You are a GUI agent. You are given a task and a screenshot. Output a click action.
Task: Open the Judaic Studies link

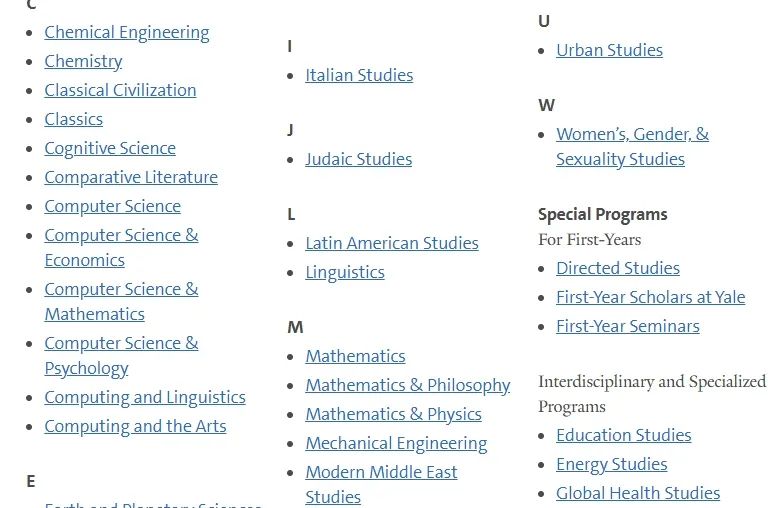tap(359, 160)
